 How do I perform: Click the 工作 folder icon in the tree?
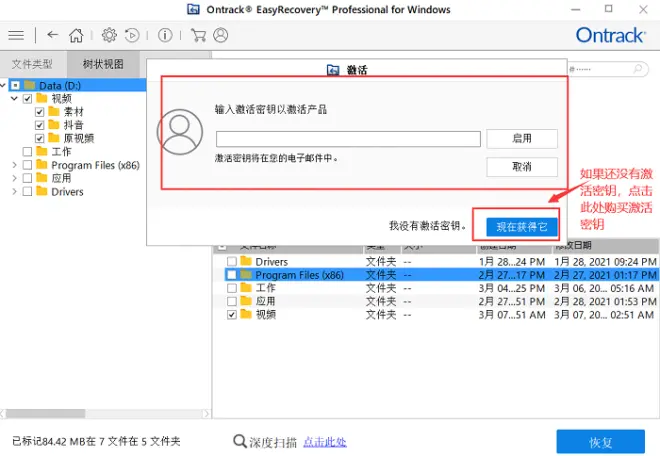(42, 151)
